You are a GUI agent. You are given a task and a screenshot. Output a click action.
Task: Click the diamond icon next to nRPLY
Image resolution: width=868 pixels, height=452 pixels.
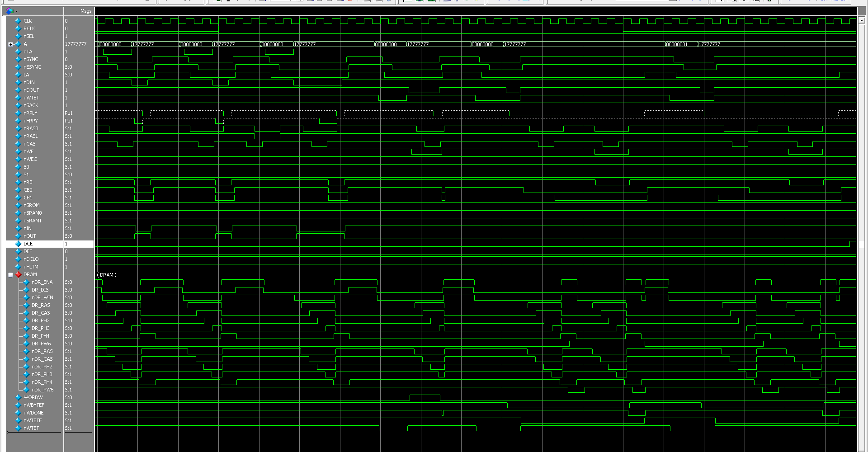point(18,113)
